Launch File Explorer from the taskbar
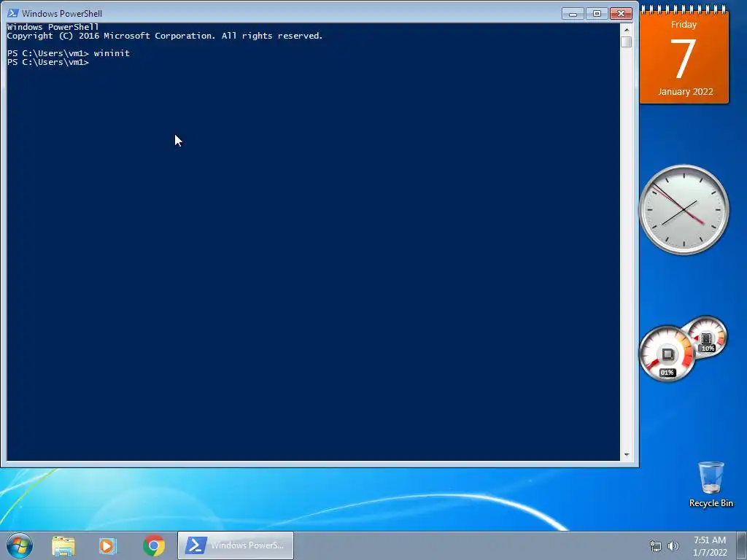Screen dimensions: 747x560 [63, 545]
